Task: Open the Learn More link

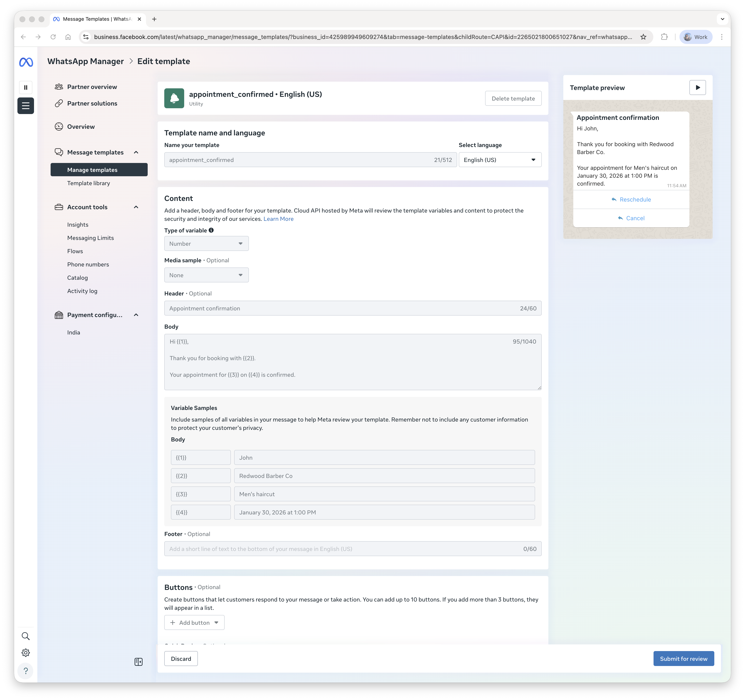Action: (x=278, y=219)
